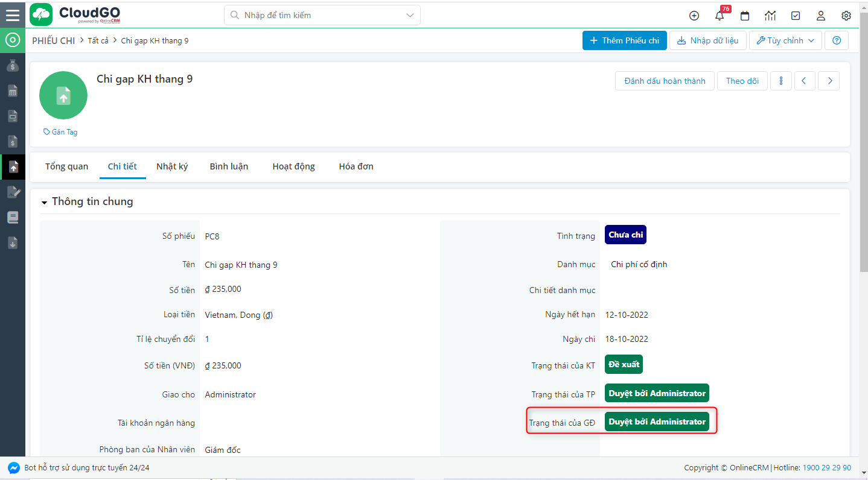This screenshot has height=480, width=868.
Task: Open the tasks checklist icon in top bar
Action: click(795, 16)
